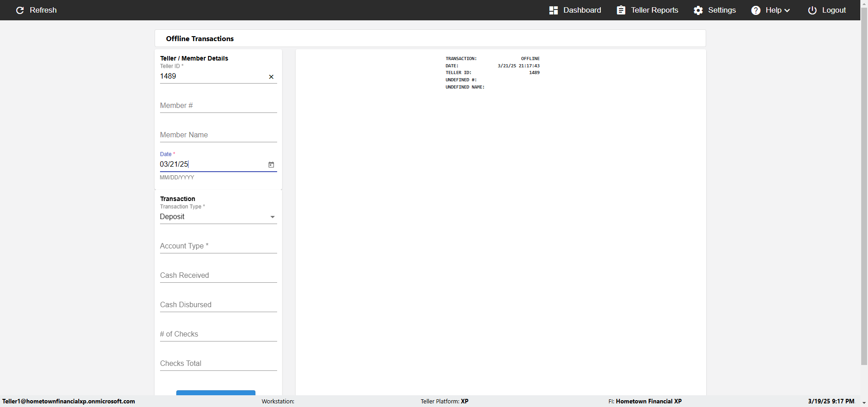The height and width of the screenshot is (407, 868).
Task: Click the Help question mark icon
Action: coord(756,10)
